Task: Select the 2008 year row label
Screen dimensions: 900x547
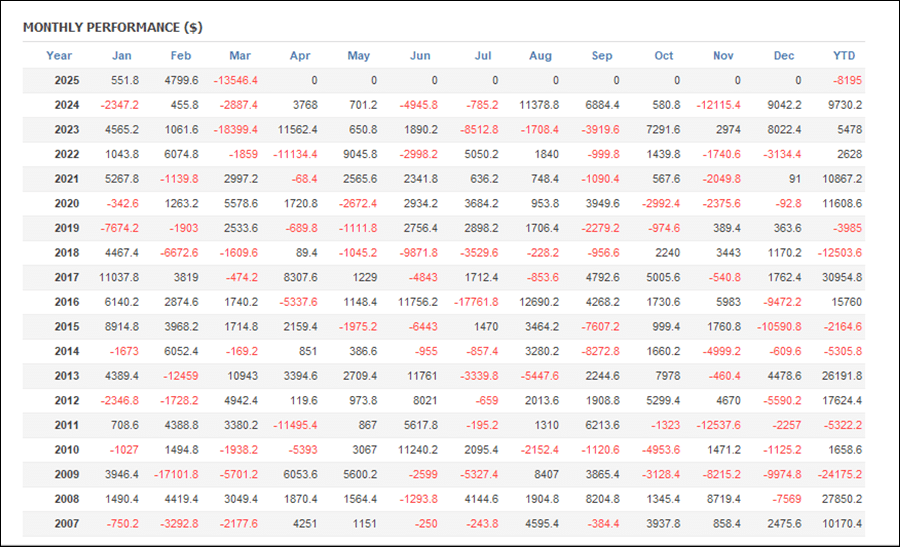Action: point(67,499)
